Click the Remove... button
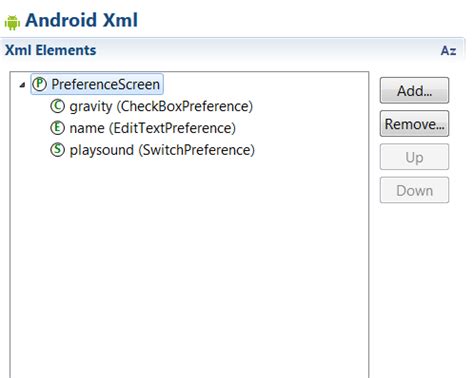The image size is (474, 378). pos(414,124)
